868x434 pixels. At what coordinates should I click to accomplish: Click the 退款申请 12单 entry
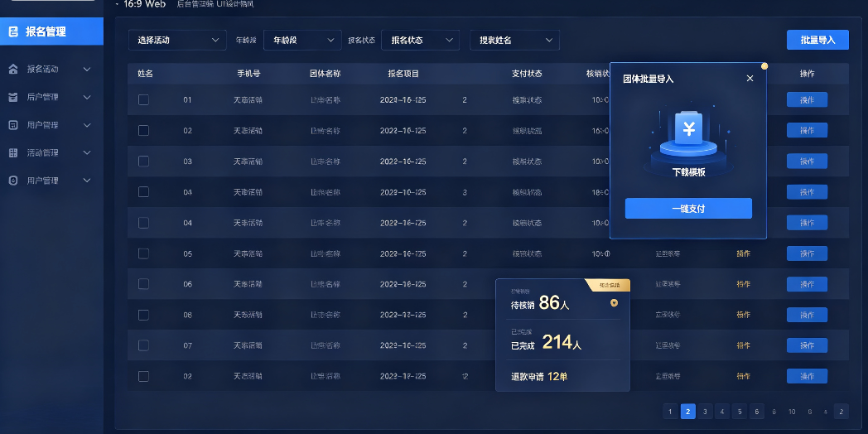[538, 377]
